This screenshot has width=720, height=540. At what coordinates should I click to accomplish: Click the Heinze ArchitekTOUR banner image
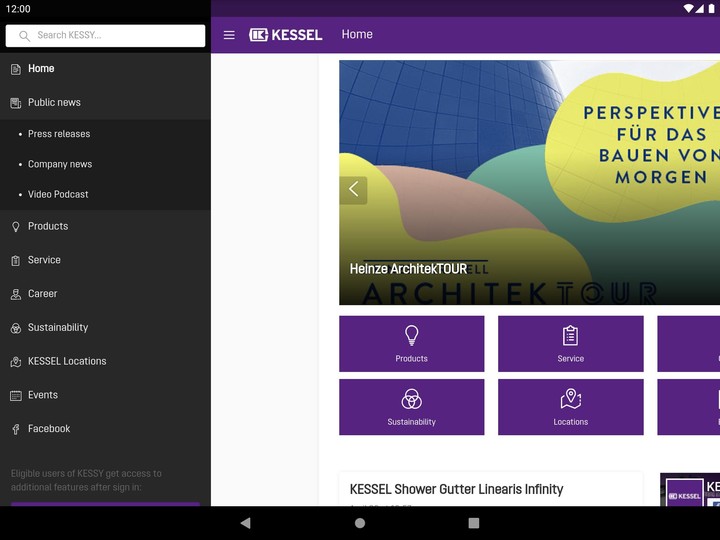pyautogui.click(x=529, y=183)
